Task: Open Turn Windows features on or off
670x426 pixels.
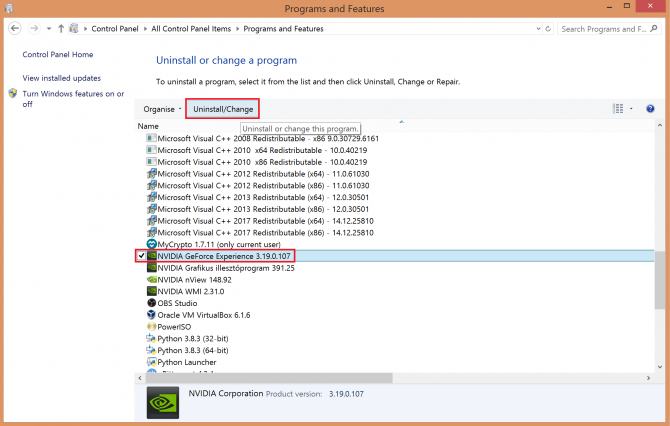Action: [x=73, y=99]
